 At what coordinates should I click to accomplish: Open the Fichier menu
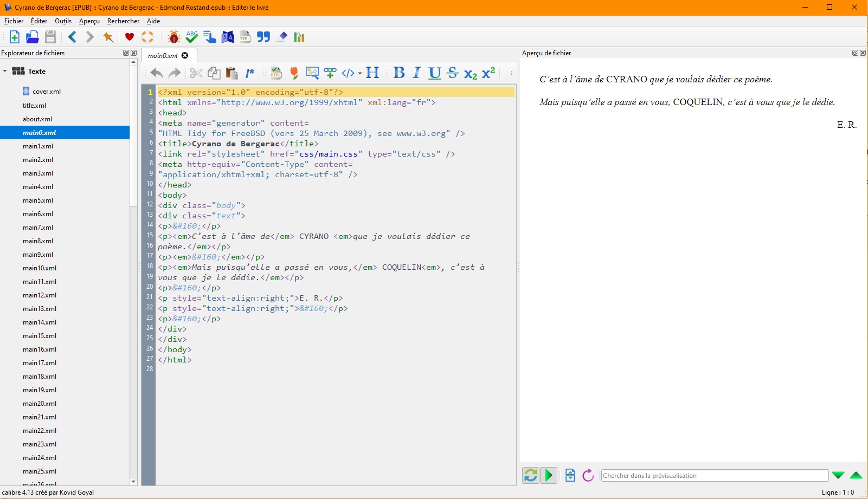tap(14, 21)
